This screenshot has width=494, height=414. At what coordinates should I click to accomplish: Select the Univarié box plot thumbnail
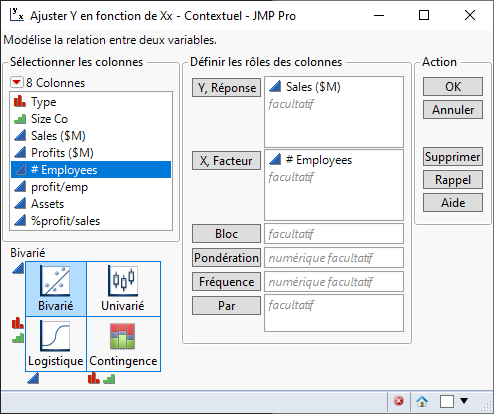tap(123, 289)
